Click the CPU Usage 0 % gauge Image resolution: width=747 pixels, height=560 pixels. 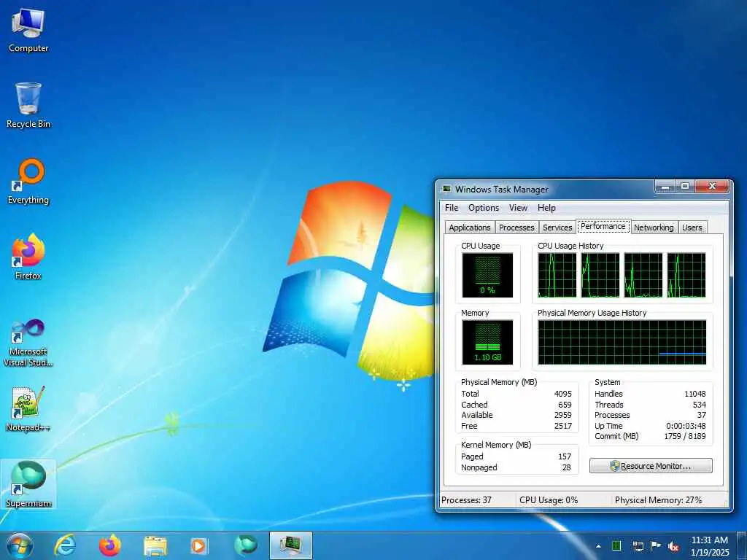487,275
